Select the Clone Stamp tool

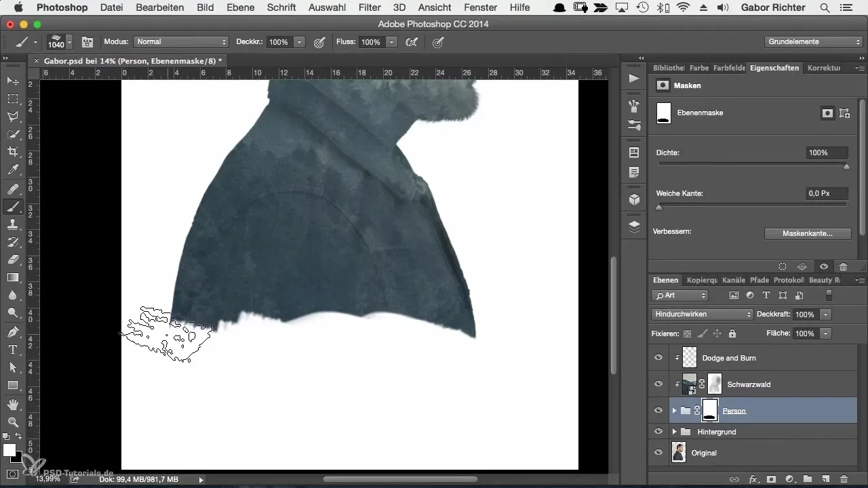(x=13, y=224)
